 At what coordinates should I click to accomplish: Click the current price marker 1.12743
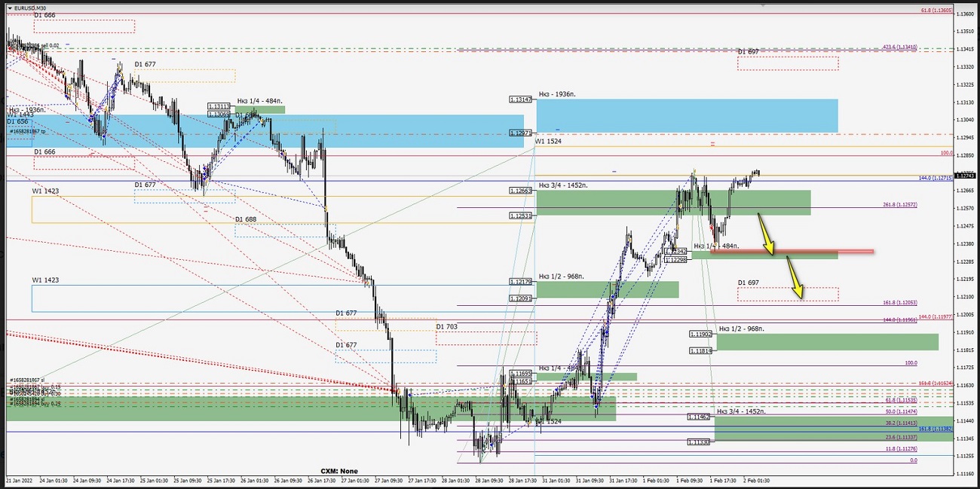[966, 176]
